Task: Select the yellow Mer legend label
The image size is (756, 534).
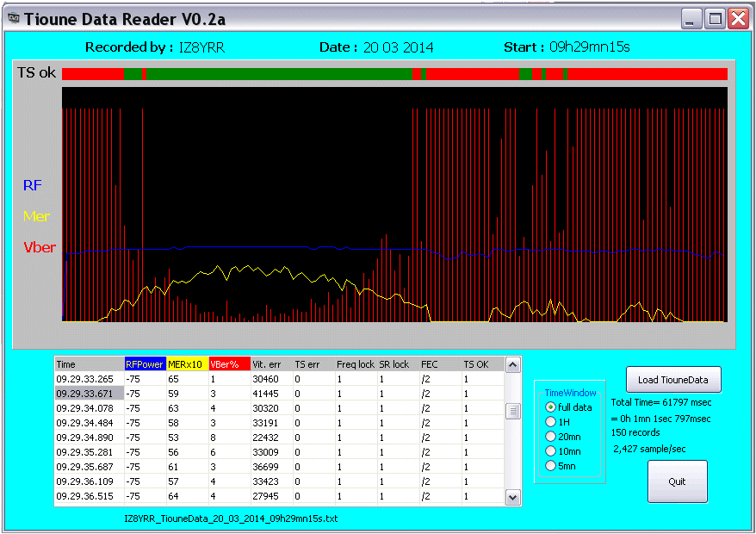Action: [36, 216]
